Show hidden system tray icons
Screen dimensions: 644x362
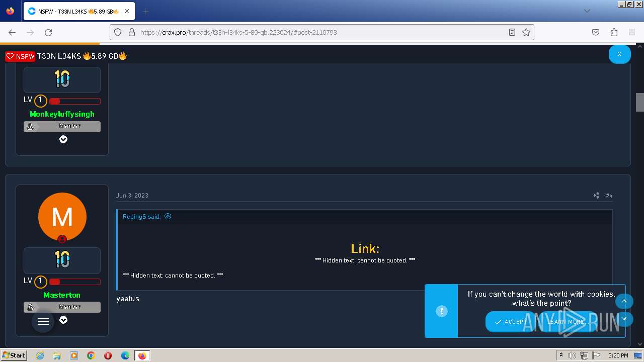[561, 355]
